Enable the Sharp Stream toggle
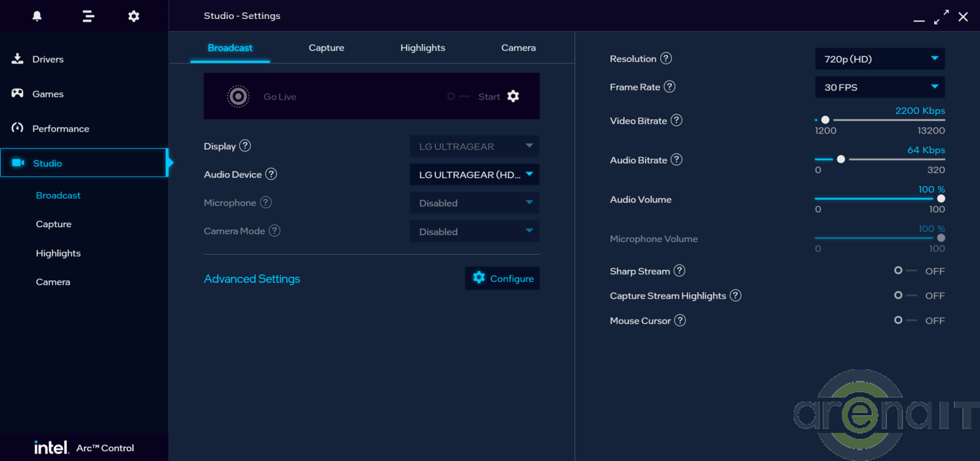The image size is (980, 461). pyautogui.click(x=904, y=271)
